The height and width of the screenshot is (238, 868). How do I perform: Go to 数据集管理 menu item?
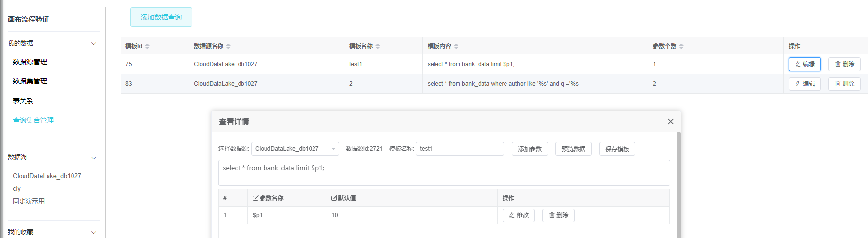click(30, 81)
